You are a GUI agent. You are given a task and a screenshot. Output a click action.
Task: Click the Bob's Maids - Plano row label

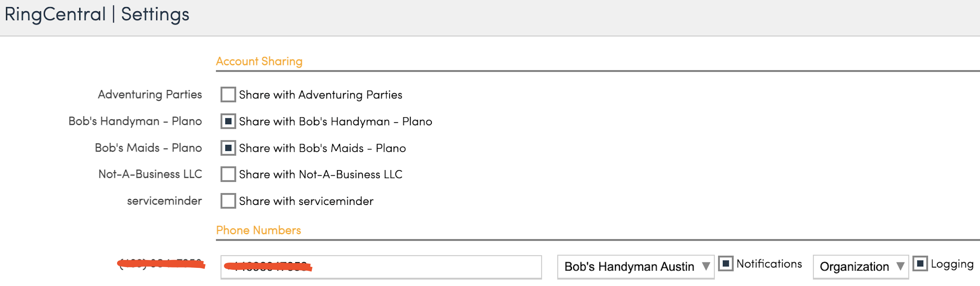148,148
